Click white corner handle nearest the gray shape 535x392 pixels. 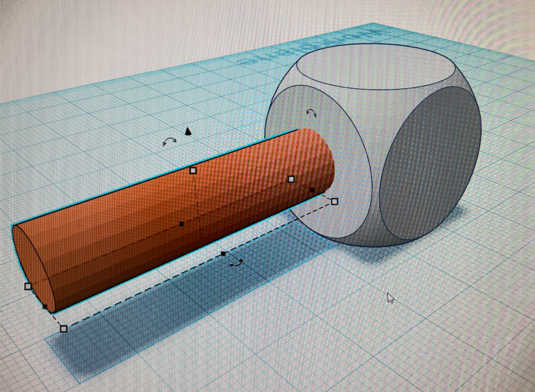(335, 201)
